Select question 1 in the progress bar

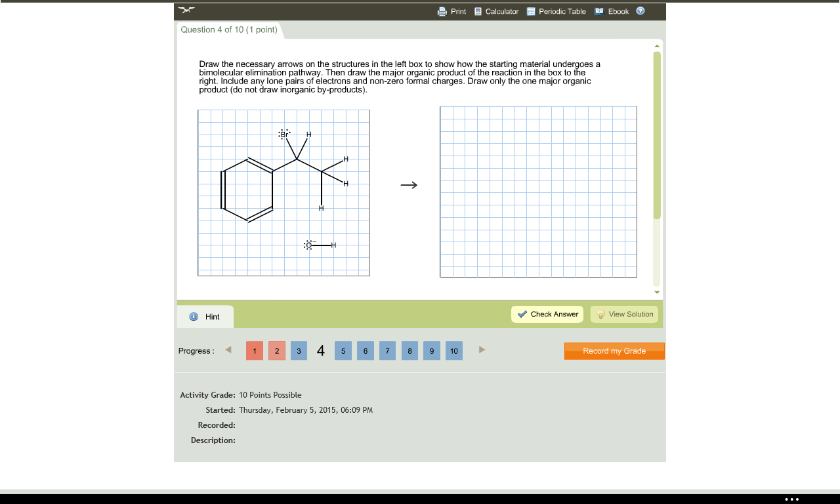click(254, 350)
